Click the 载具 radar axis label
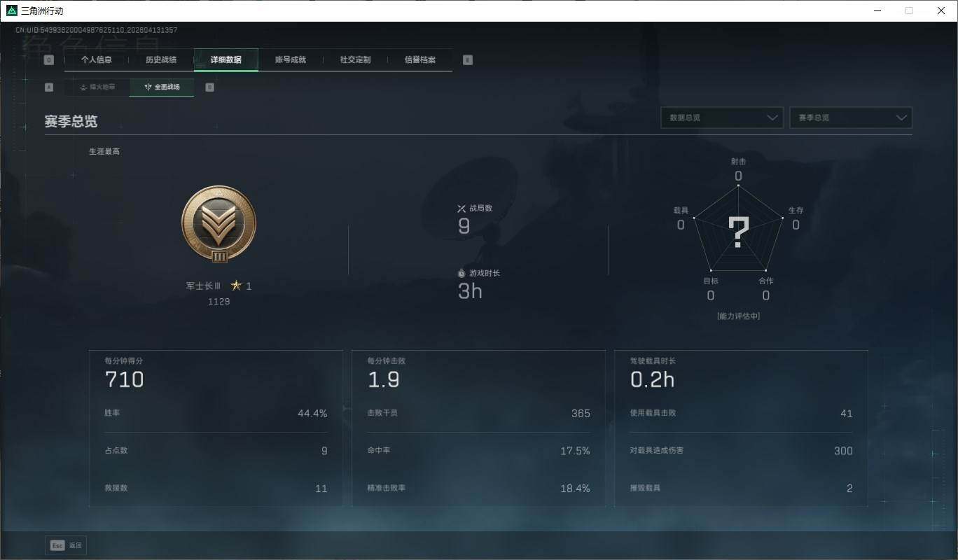This screenshot has width=958, height=560. pos(681,210)
